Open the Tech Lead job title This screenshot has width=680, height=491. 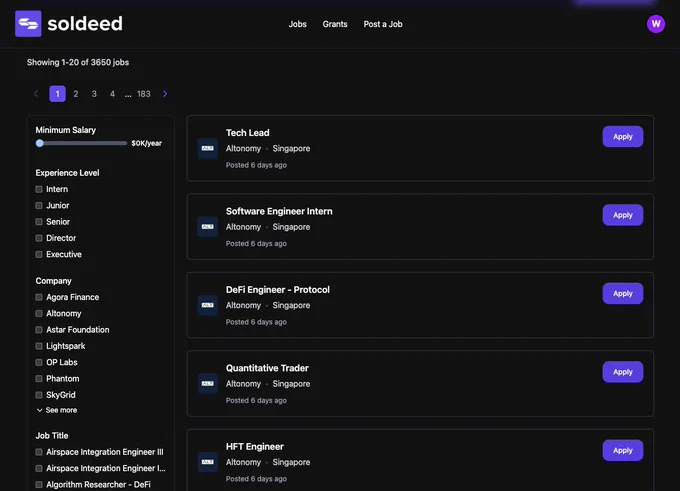(x=248, y=133)
